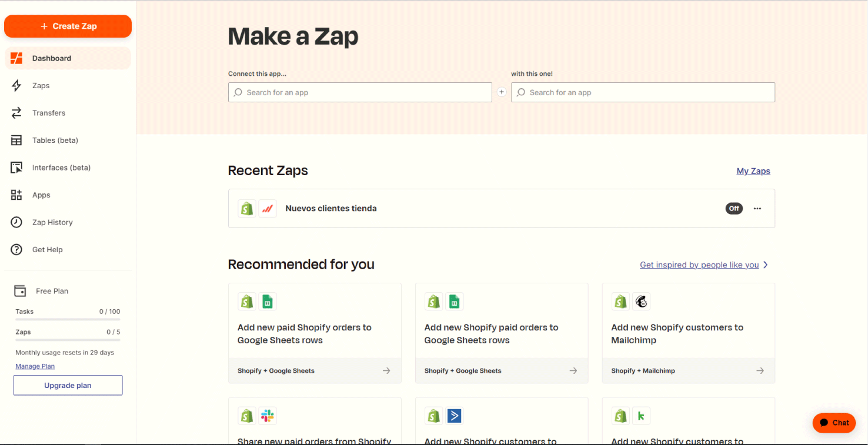The width and height of the screenshot is (868, 445).
Task: Click arrow on Shopify + Mailchimp card footer
Action: pyautogui.click(x=760, y=371)
